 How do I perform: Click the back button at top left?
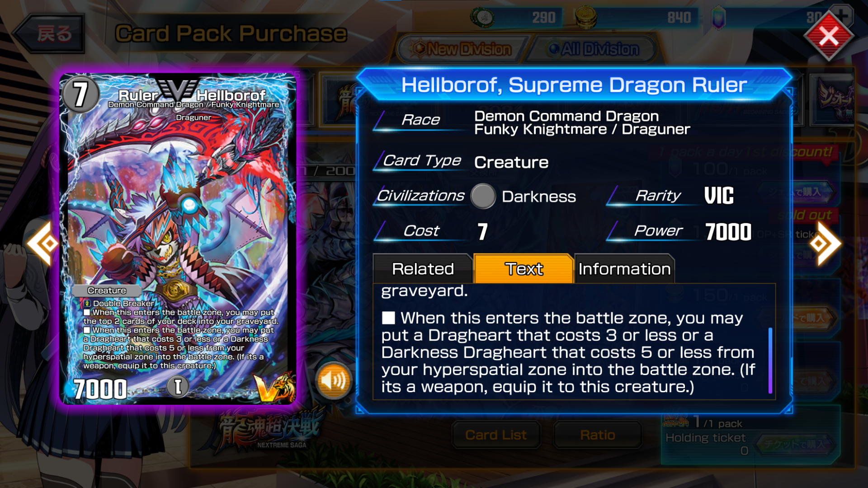click(49, 33)
